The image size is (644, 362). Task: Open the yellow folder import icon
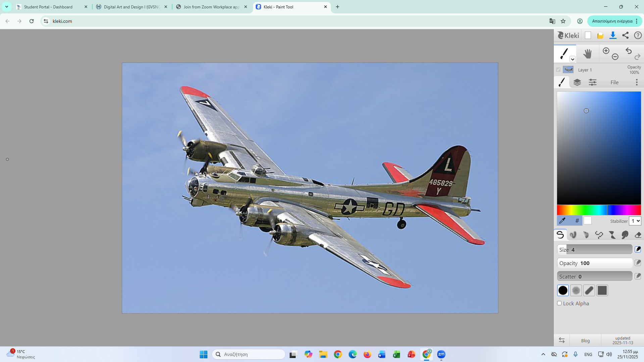[x=600, y=35]
